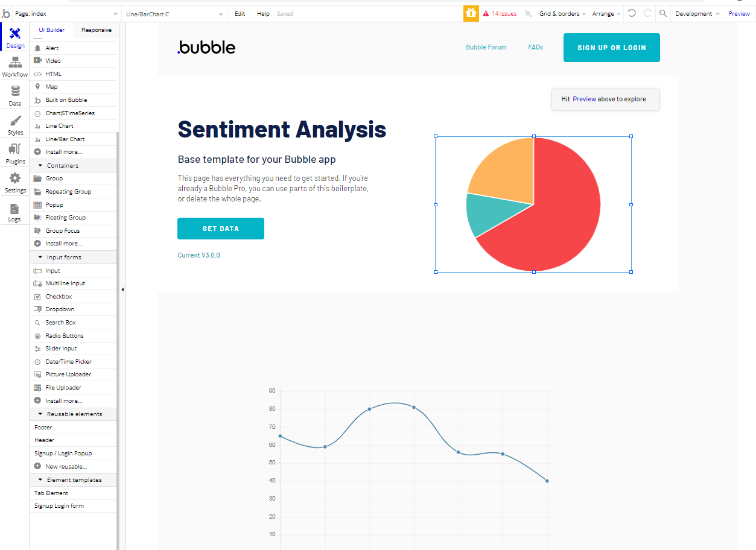The height and width of the screenshot is (550, 756).
Task: Collapse the Containers section
Action: pyautogui.click(x=40, y=165)
